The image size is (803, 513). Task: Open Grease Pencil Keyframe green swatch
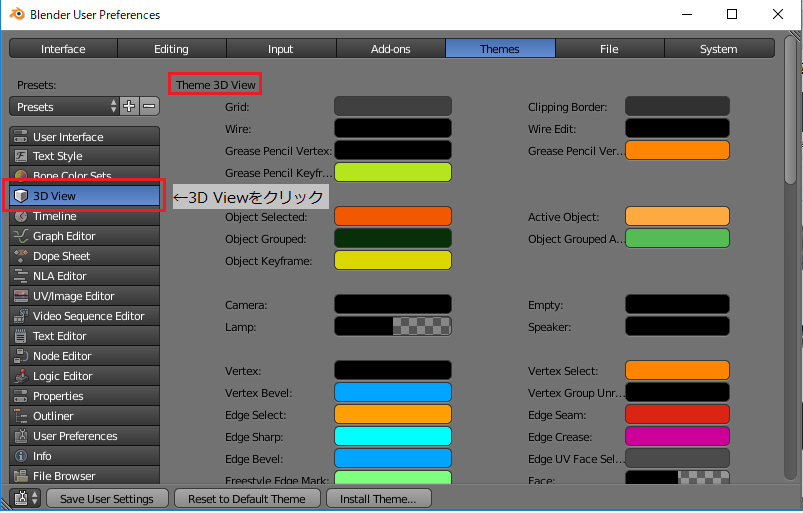(393, 172)
